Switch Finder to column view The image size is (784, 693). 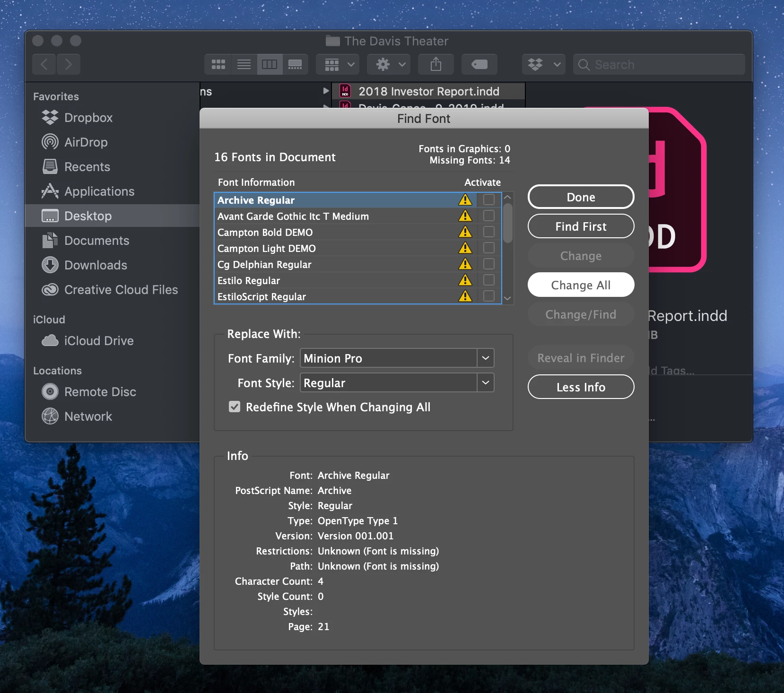point(270,64)
